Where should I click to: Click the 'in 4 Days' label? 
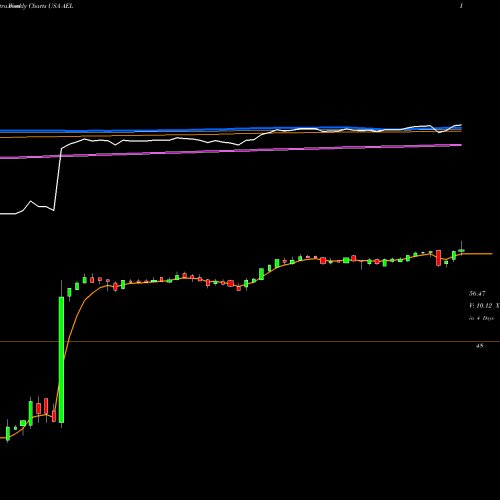pyautogui.click(x=481, y=318)
